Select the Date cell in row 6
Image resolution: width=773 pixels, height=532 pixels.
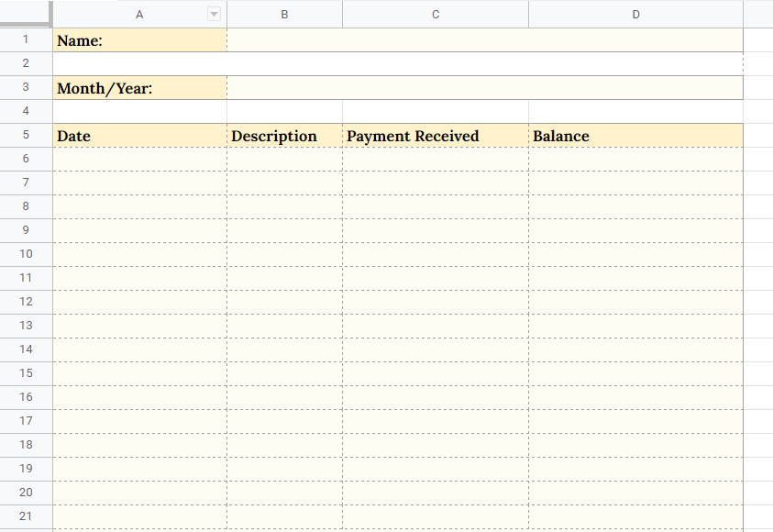click(139, 160)
